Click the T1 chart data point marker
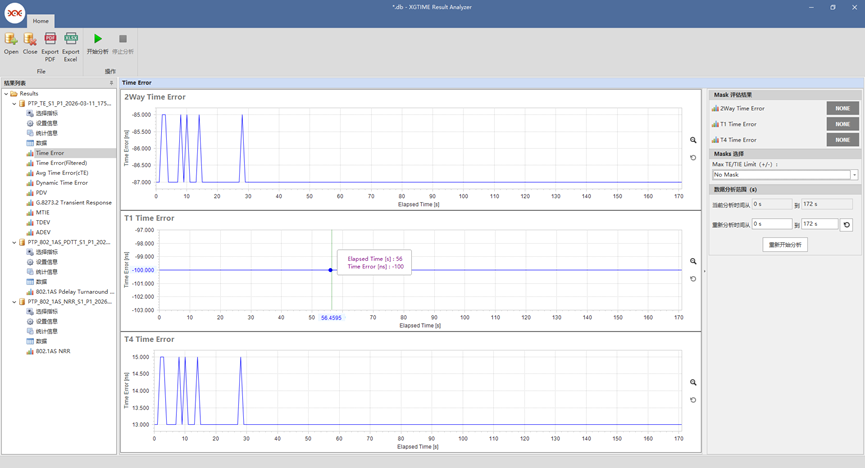 pos(330,270)
